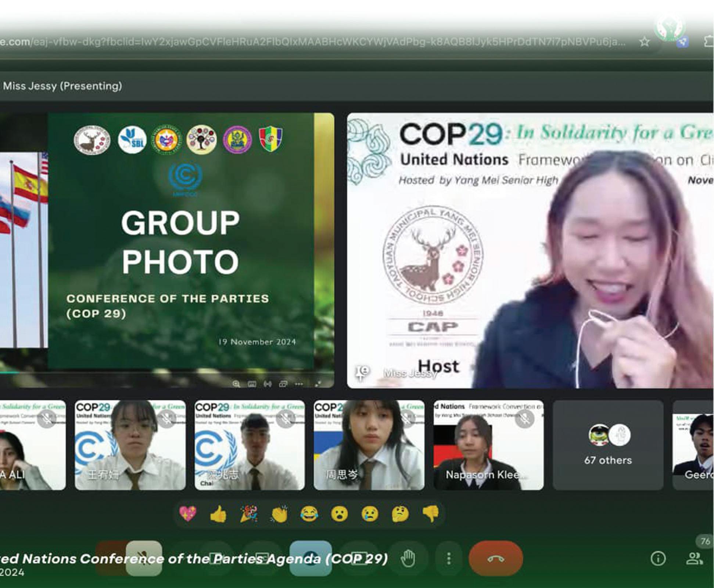Raise your hand in the meeting
714x588 pixels.
point(408,559)
